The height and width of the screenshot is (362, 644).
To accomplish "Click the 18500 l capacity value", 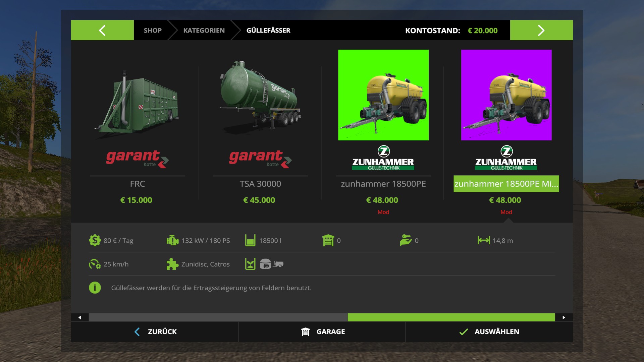I will [270, 241].
